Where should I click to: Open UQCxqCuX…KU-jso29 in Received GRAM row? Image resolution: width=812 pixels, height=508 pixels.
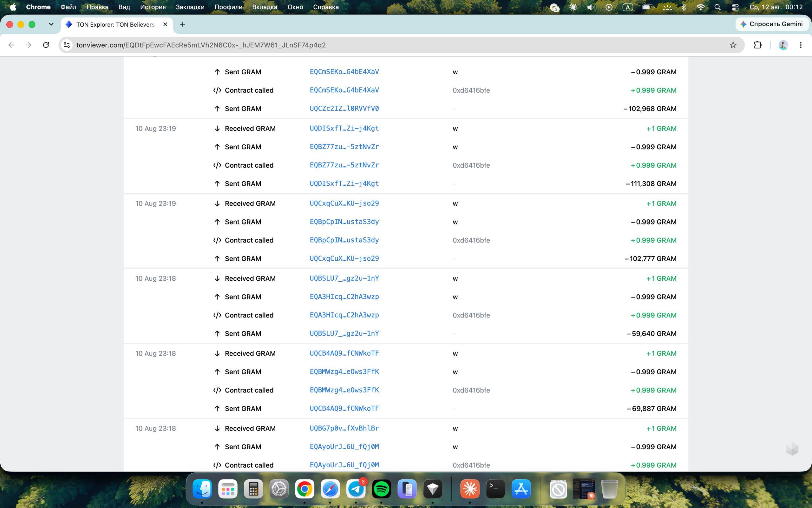coord(344,203)
